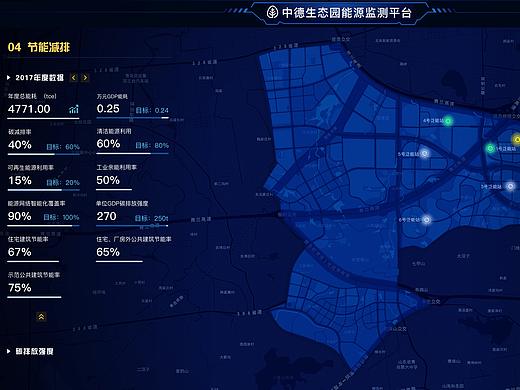
Task: Click the 目标: 100% target text
Action: pyautogui.click(x=61, y=218)
